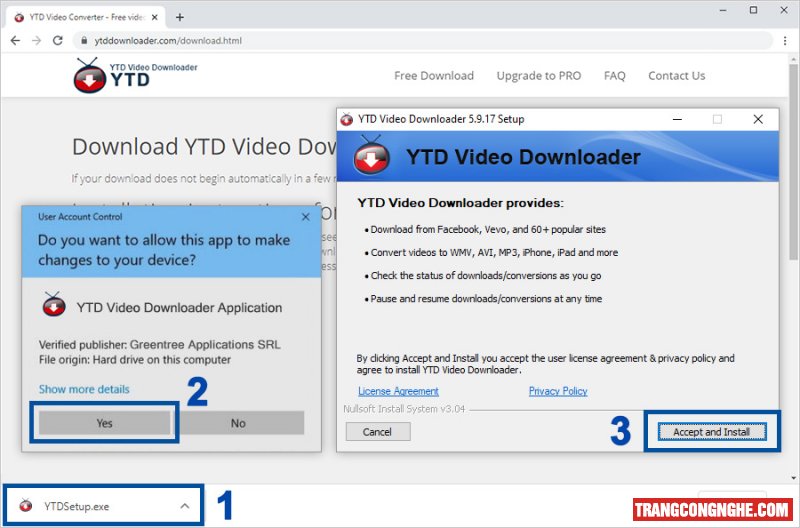The image size is (800, 528).
Task: Expand the YTDSetup.exe download options chevron
Action: (185, 506)
